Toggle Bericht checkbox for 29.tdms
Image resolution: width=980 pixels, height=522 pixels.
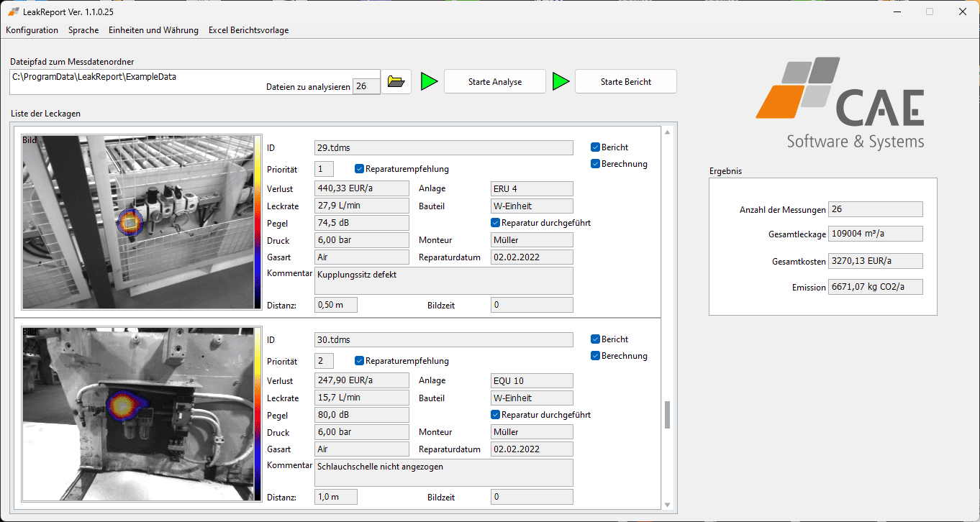tap(595, 147)
